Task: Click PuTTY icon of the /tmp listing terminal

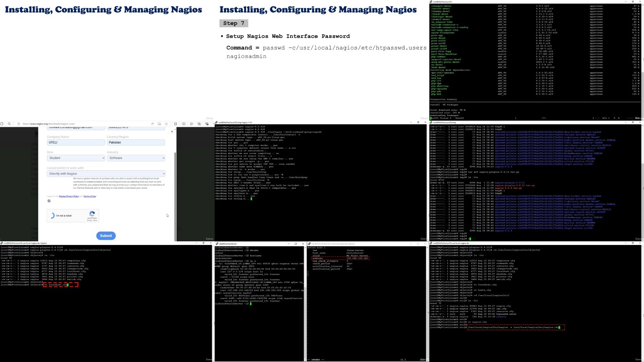Action: (431, 122)
